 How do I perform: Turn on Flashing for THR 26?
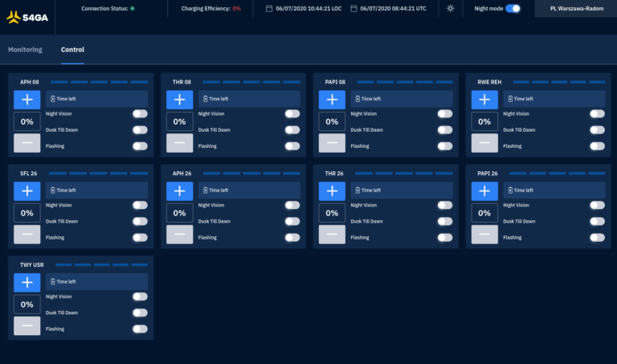click(x=444, y=237)
